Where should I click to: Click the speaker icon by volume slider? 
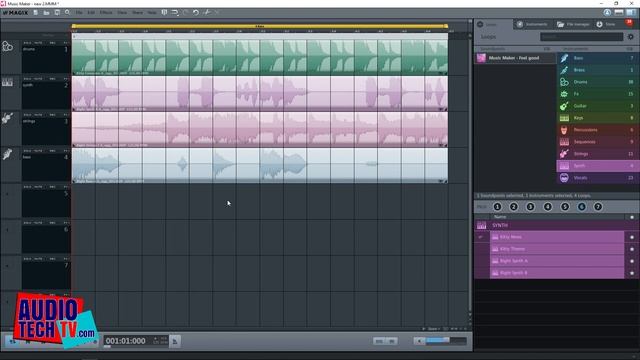pyautogui.click(x=419, y=341)
